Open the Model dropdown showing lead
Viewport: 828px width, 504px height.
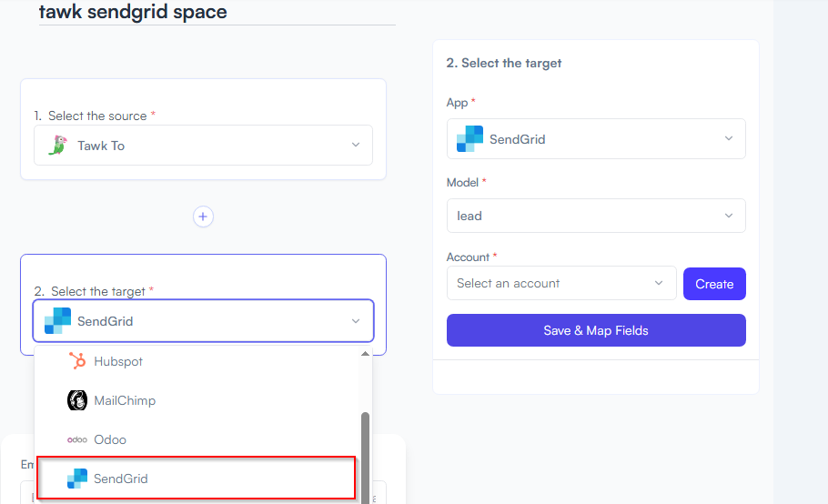596,216
